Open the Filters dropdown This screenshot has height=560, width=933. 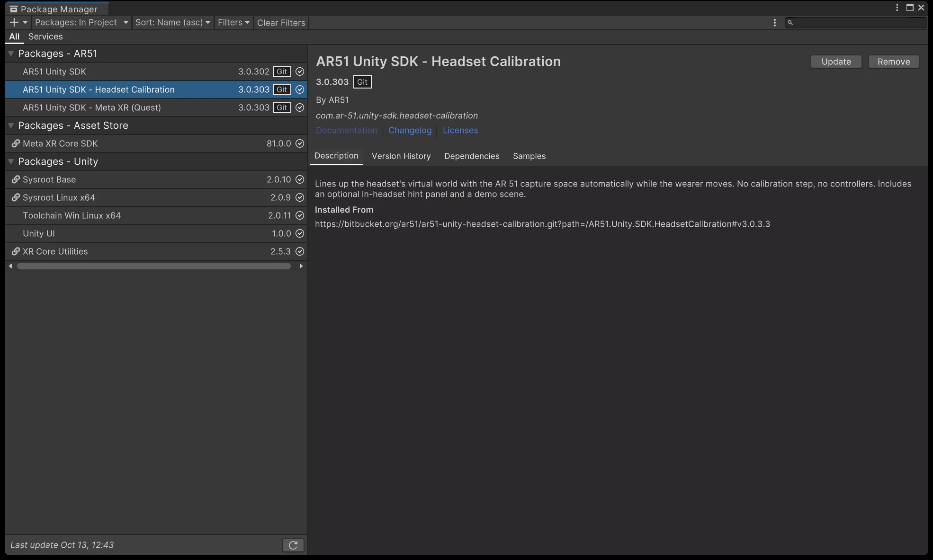[x=233, y=22]
